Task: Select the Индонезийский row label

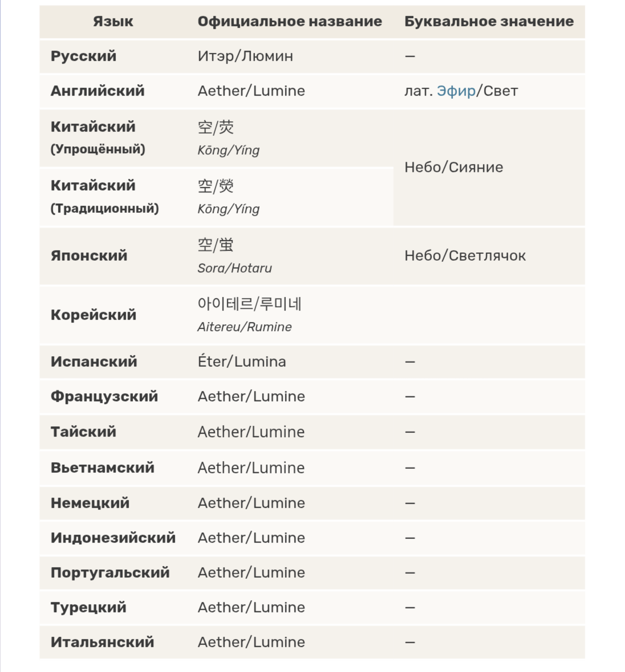Action: point(113,538)
